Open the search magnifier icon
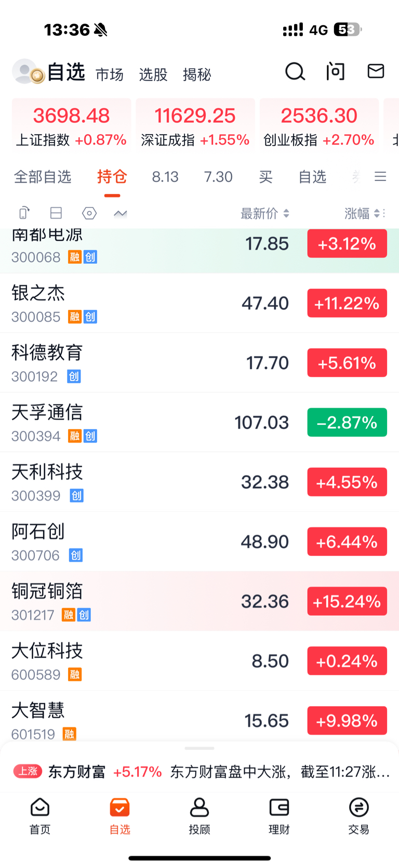Image resolution: width=399 pixels, height=868 pixels. click(x=295, y=72)
